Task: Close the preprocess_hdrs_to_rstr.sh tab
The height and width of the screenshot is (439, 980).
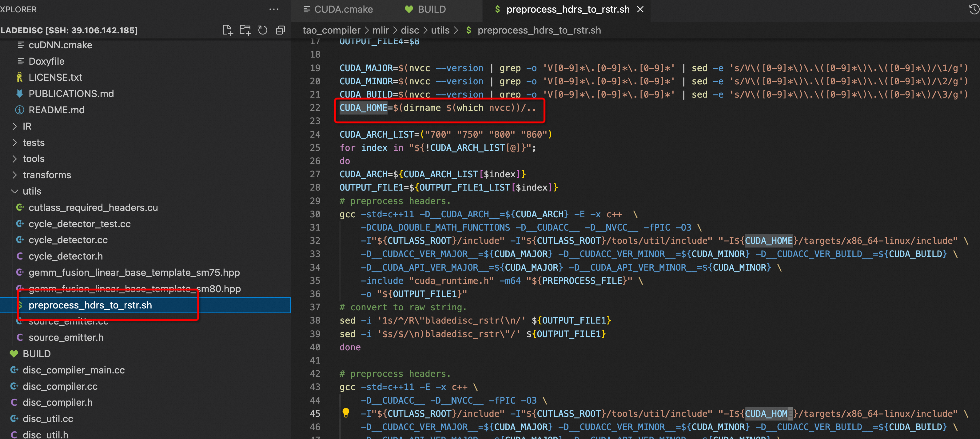Action: [x=640, y=9]
